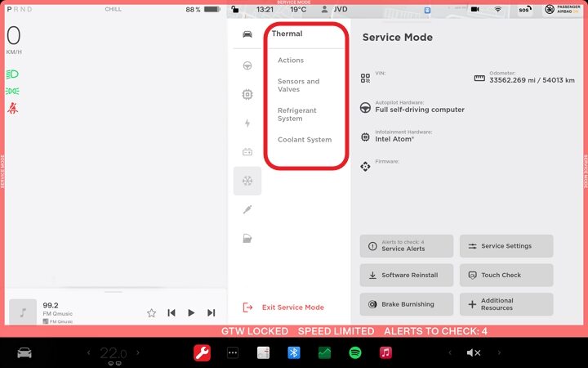Decrease cabin temperature with left arrow
Image resolution: width=588 pixels, height=368 pixels.
pyautogui.click(x=88, y=353)
